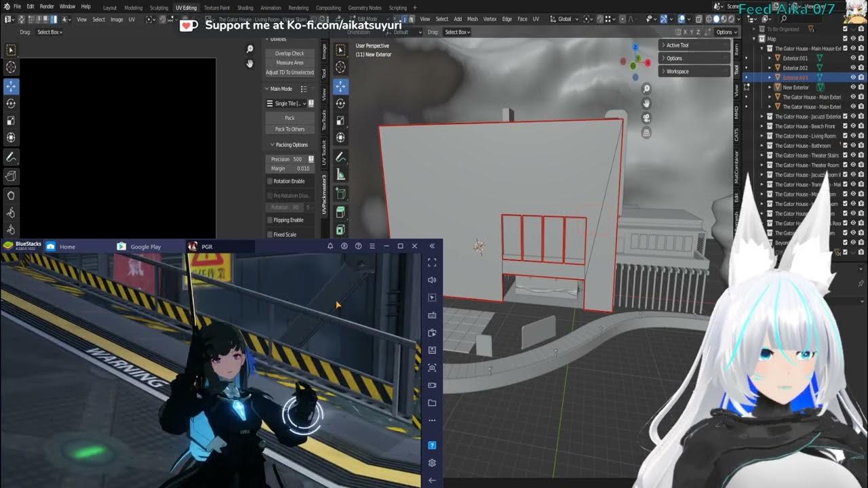Open BlueStacks notifications bell
Image resolution: width=868 pixels, height=488 pixels.
click(x=330, y=246)
